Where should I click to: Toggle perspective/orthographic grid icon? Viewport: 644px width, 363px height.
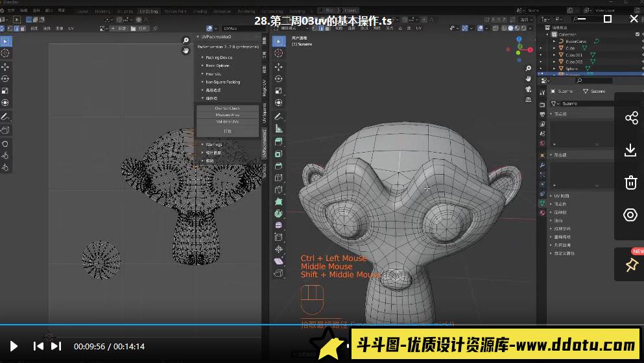(x=528, y=100)
